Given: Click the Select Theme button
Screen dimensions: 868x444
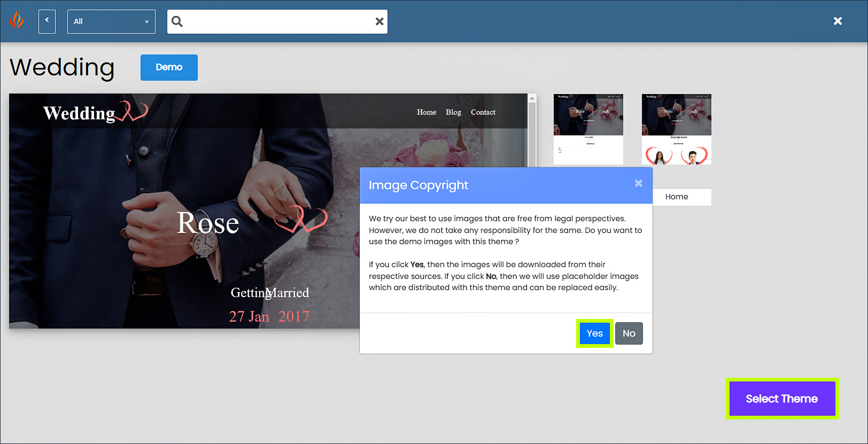Looking at the screenshot, I should (x=782, y=399).
